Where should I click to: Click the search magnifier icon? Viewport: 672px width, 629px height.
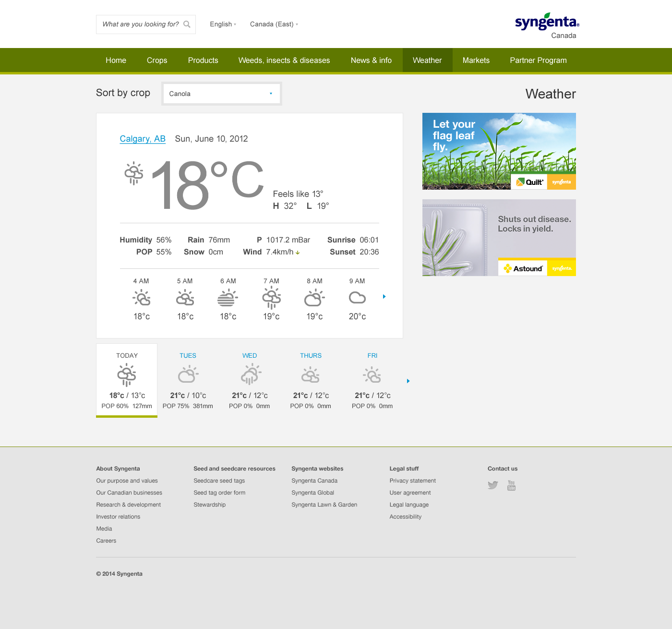[187, 24]
